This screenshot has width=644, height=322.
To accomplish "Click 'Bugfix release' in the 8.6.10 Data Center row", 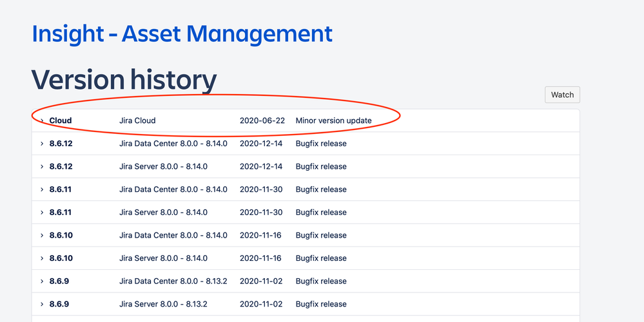I will click(x=321, y=236).
